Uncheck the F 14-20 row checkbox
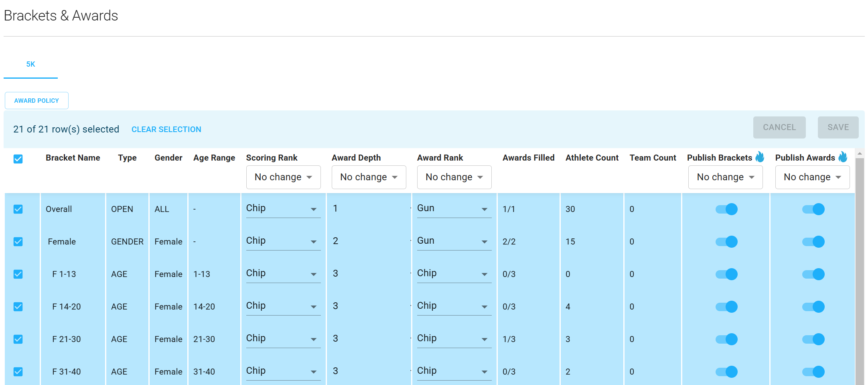 18,307
